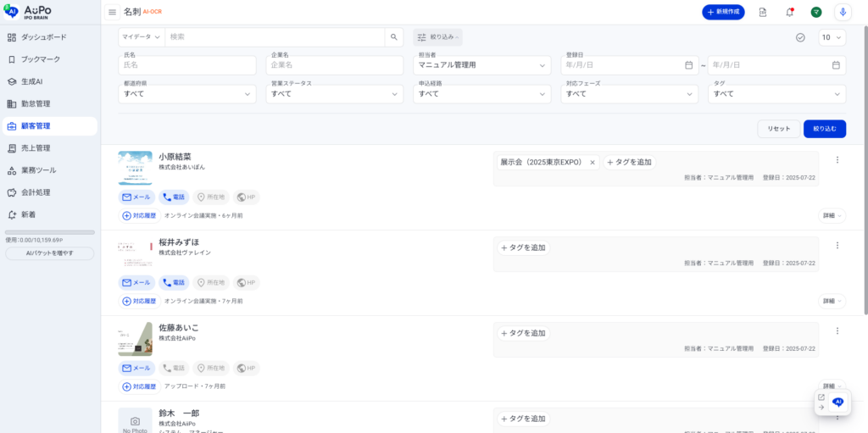
Task: Expand the 都道府県 dropdown
Action: coord(188,93)
